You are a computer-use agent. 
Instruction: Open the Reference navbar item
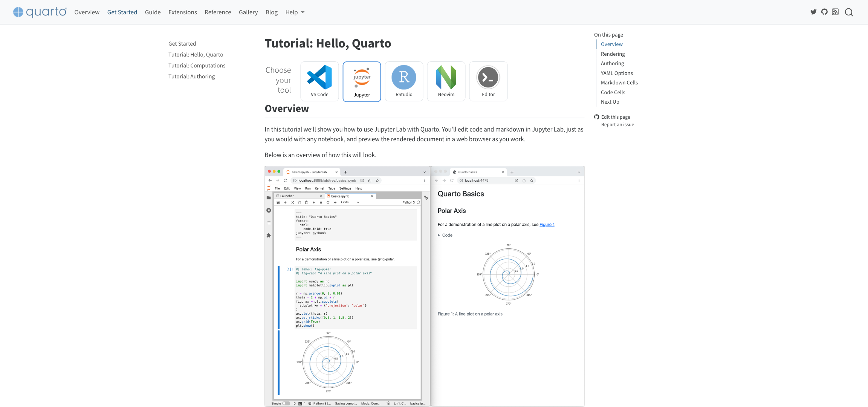point(218,12)
